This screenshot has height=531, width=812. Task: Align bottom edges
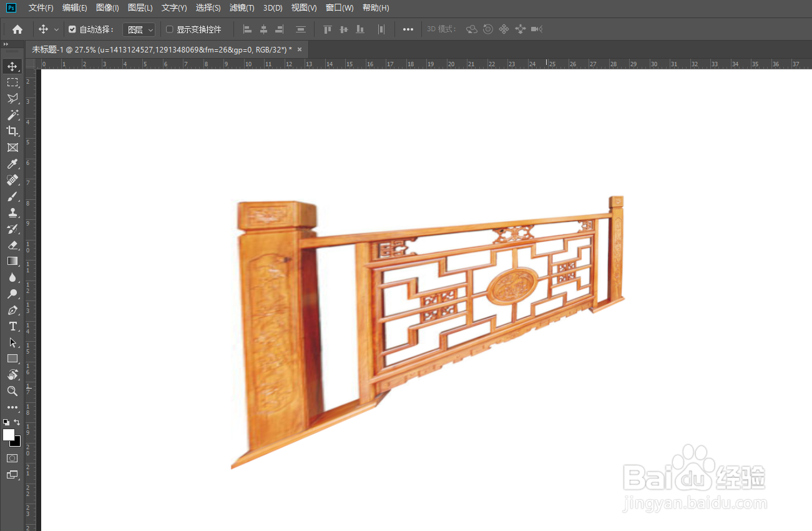click(x=360, y=29)
